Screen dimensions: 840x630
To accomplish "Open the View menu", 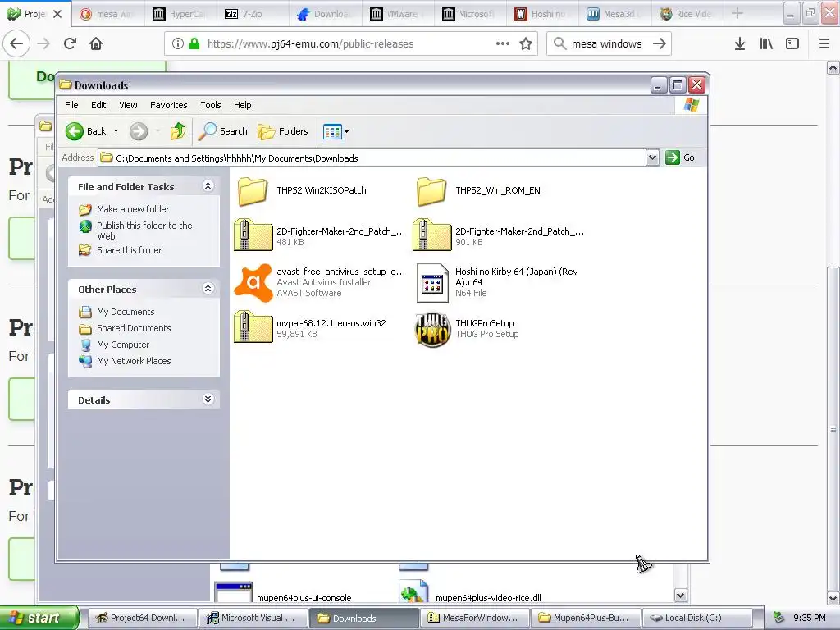I will tap(128, 105).
